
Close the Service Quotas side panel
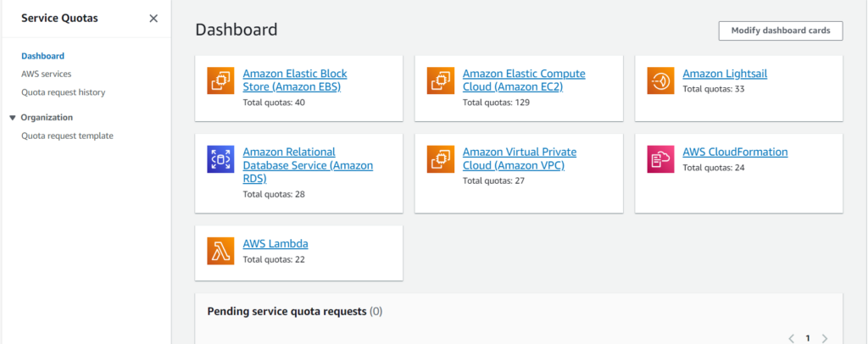(x=153, y=19)
